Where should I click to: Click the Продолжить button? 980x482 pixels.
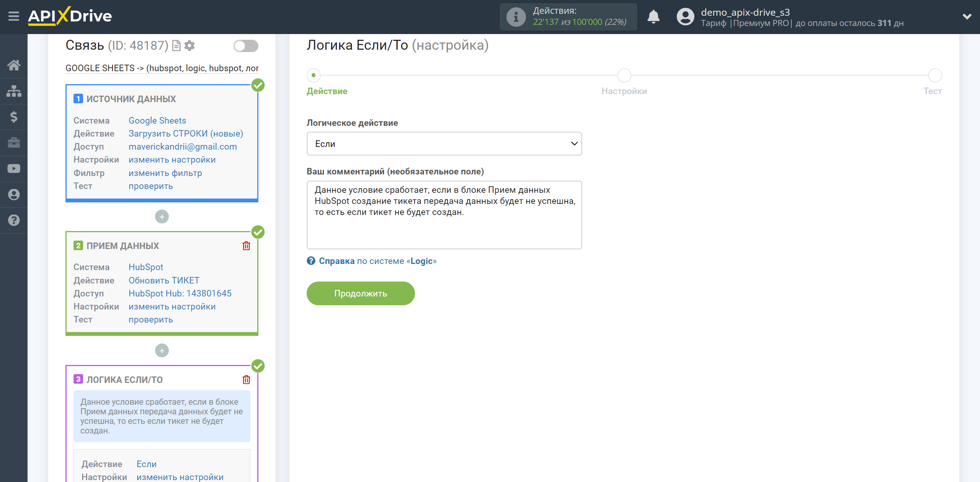pos(361,293)
